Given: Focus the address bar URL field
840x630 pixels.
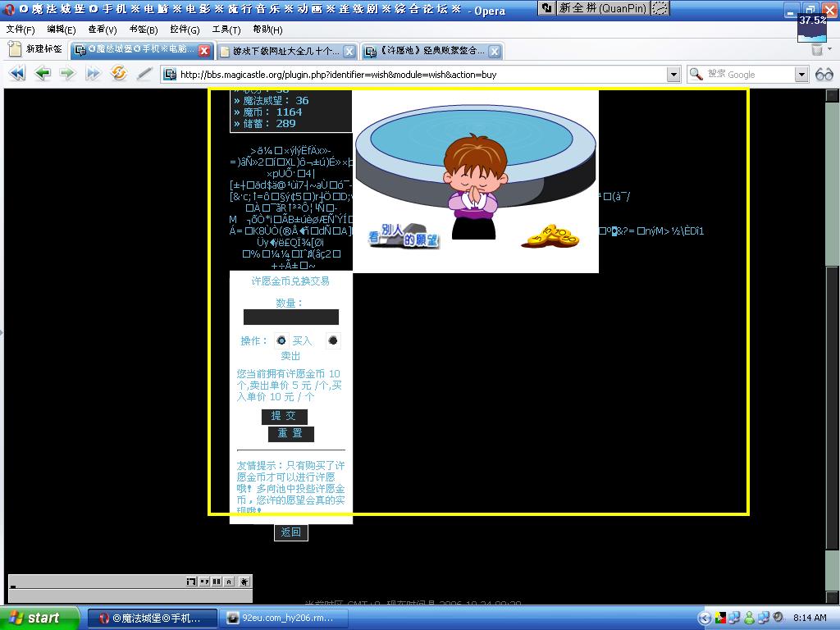Looking at the screenshot, I should point(422,75).
